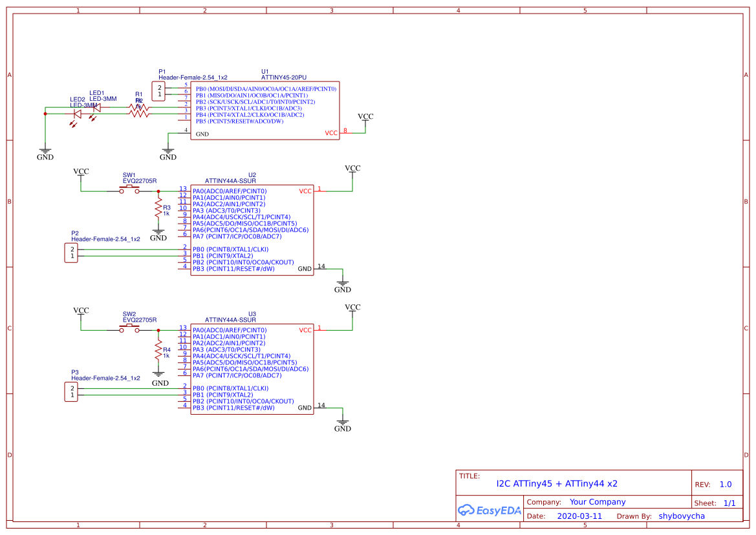756x535 pixels.
Task: Toggle the SW1 EVQ22705R switch
Action: (129, 186)
